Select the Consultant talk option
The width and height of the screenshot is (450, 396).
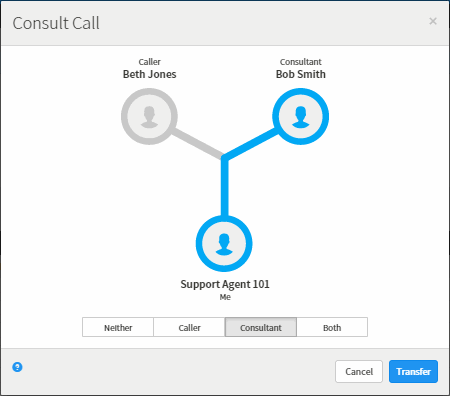coord(261,327)
